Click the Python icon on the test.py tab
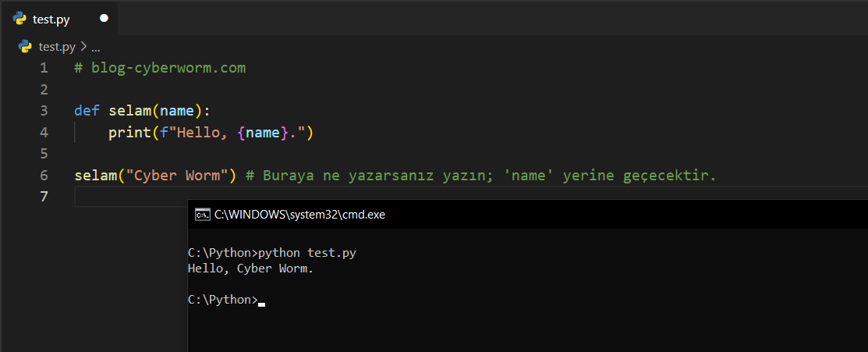 [x=20, y=18]
